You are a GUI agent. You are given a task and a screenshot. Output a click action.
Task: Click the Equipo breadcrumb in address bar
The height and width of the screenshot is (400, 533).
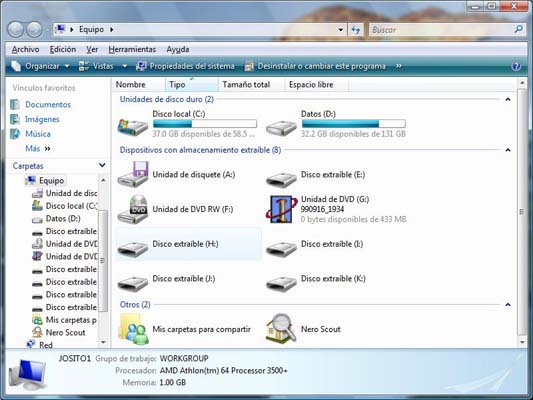(x=91, y=30)
